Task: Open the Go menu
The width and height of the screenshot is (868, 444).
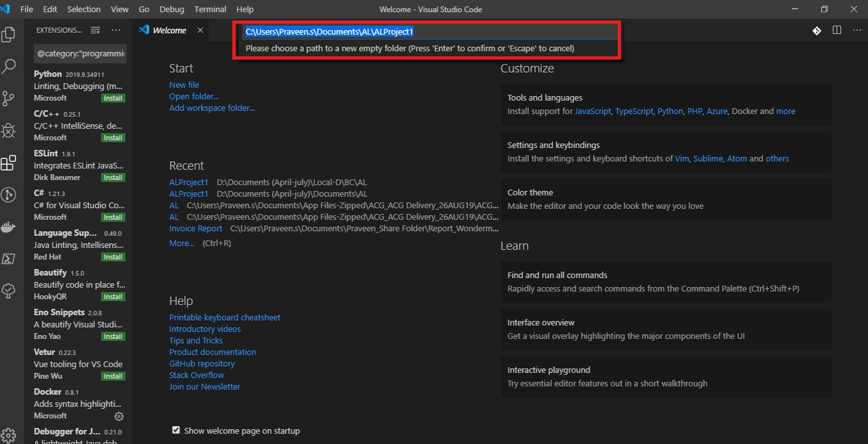Action: (x=144, y=9)
